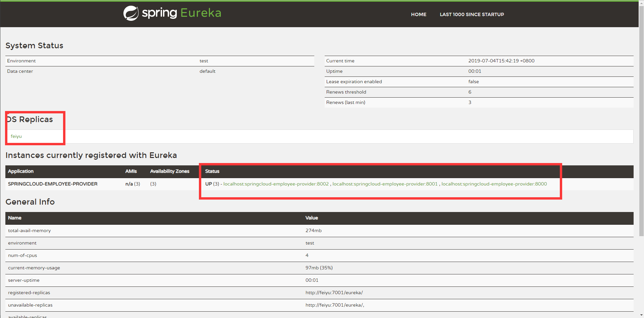Open localhost:springcloud-employee-provider:8001 instance link
Image resolution: width=644 pixels, height=318 pixels.
coord(385,184)
